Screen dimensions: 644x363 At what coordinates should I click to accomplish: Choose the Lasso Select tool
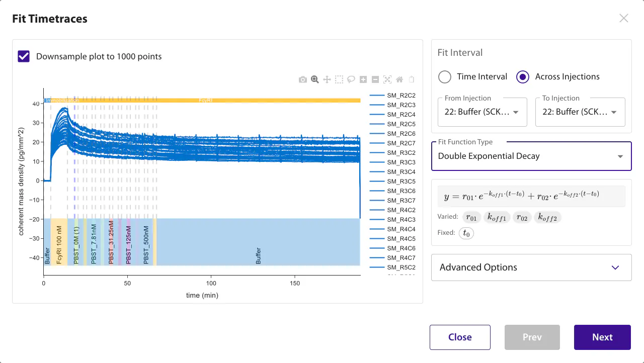click(x=351, y=79)
